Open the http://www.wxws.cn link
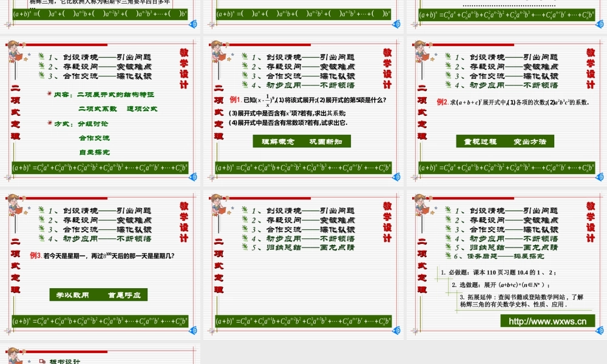 pyautogui.click(x=548, y=321)
